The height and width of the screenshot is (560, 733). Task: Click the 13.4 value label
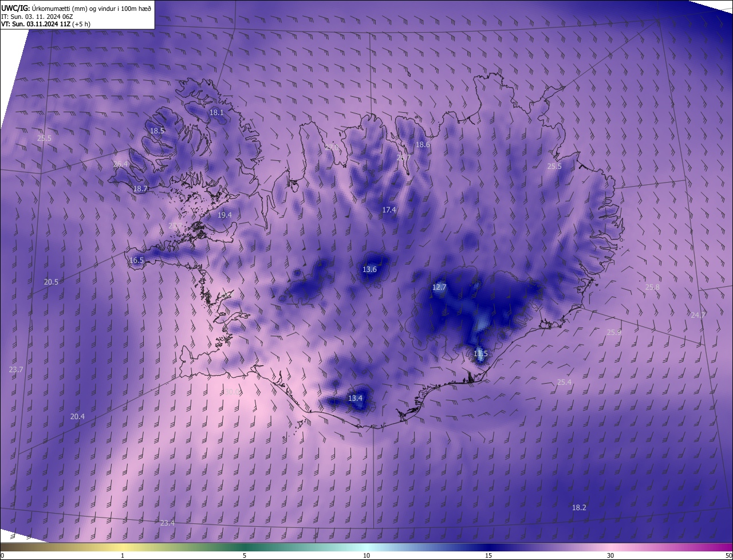coord(356,398)
